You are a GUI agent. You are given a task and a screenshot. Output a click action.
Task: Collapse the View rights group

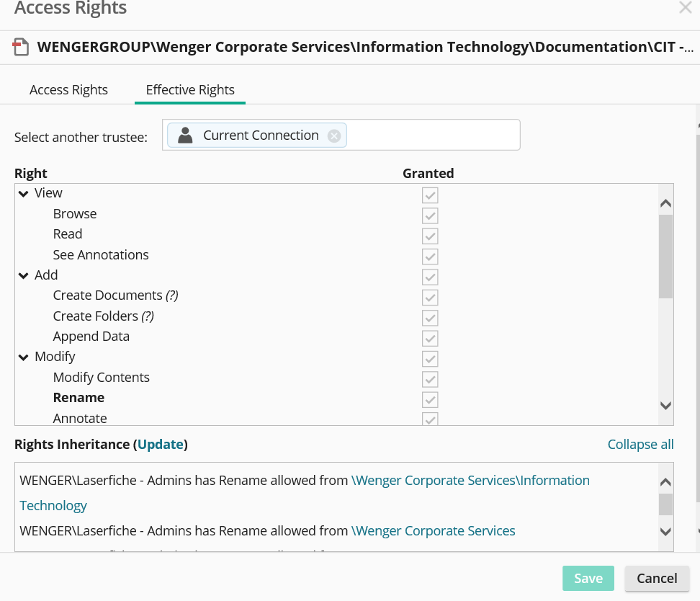pos(24,194)
